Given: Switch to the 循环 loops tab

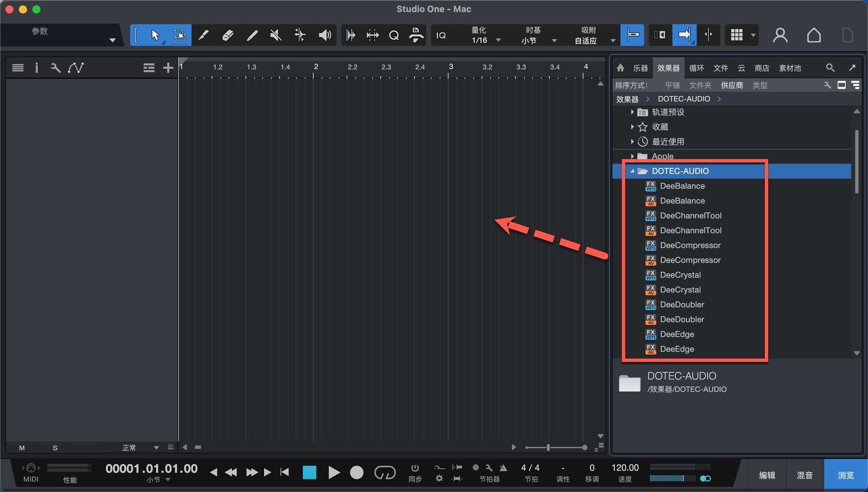Looking at the screenshot, I should click(x=696, y=68).
